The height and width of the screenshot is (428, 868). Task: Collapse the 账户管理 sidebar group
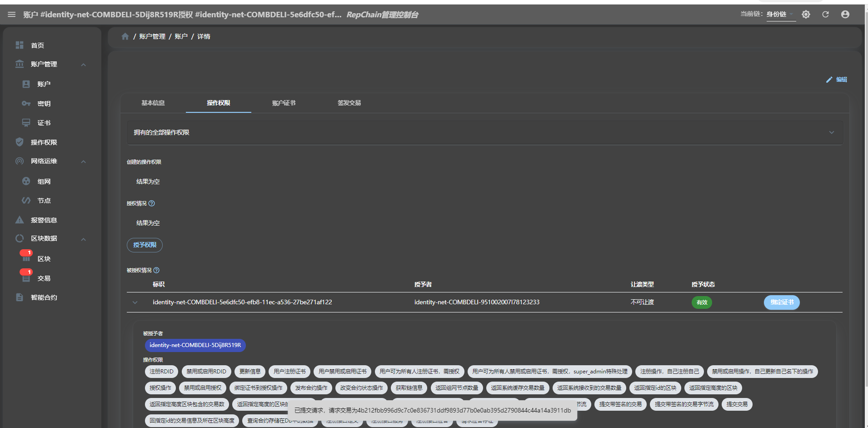point(84,65)
